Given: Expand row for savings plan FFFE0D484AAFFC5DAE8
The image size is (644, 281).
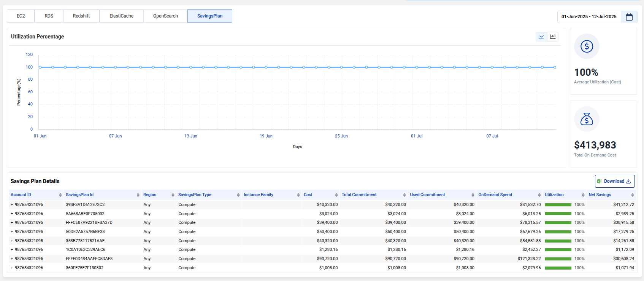Looking at the screenshot, I should [x=12, y=259].
